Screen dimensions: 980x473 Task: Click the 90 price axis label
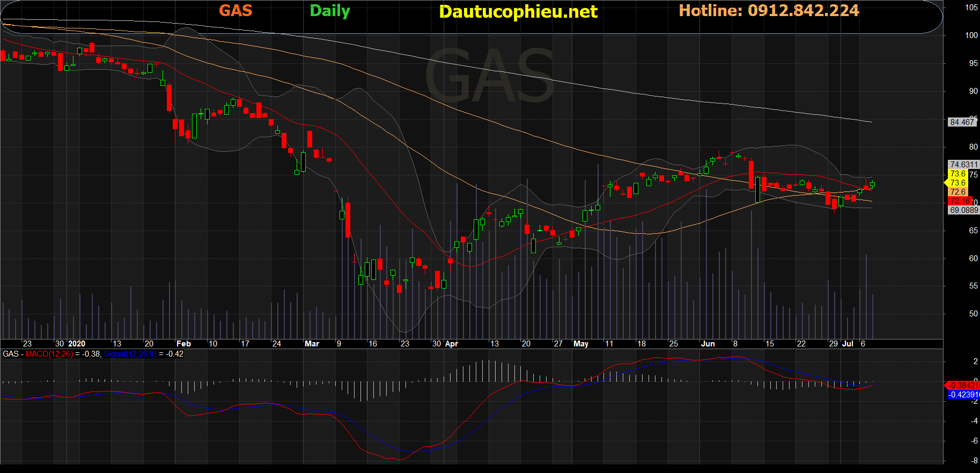point(974,91)
